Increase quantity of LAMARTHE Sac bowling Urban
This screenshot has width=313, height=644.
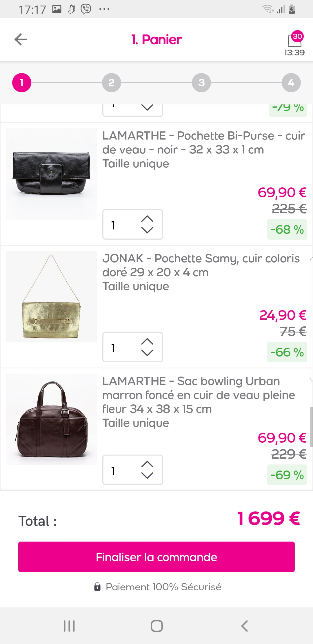pyautogui.click(x=147, y=464)
